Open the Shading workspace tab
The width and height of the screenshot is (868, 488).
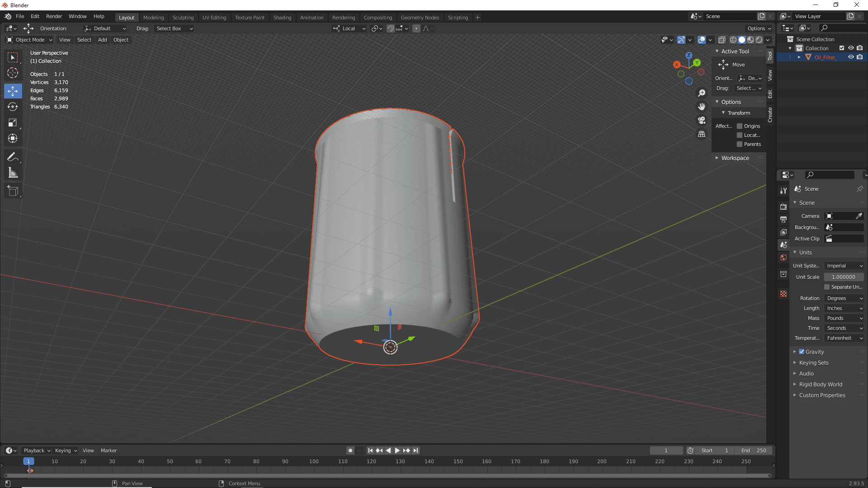282,17
